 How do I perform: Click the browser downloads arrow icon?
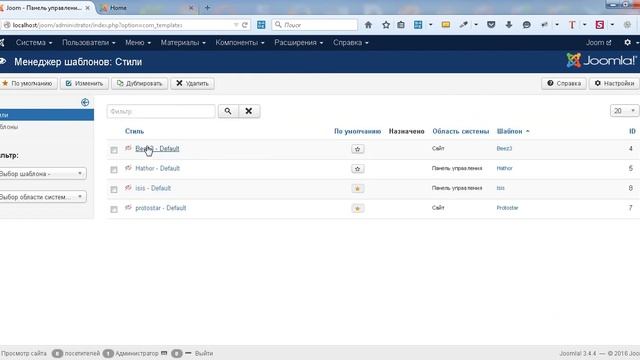click(509, 25)
